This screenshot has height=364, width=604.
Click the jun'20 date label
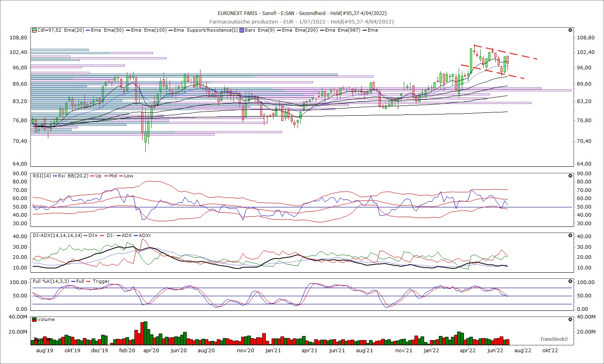[x=179, y=351]
